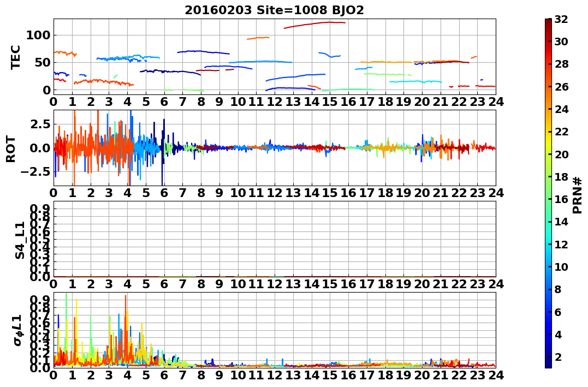Click hour label 18 under the ROT panel
Screen dimensions: 588x387
[385, 193]
